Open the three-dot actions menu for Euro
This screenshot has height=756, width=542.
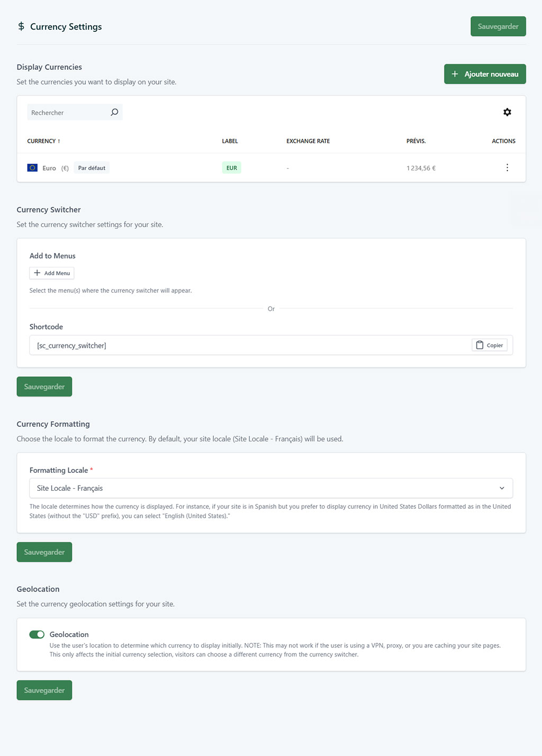coord(507,167)
